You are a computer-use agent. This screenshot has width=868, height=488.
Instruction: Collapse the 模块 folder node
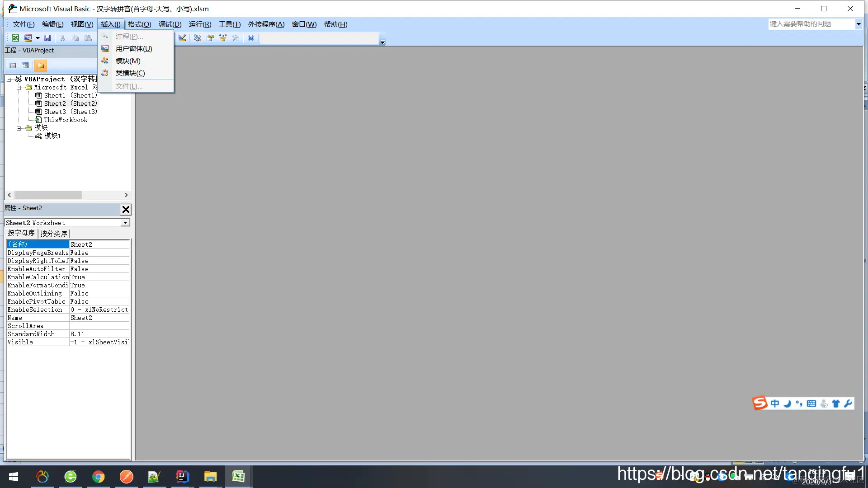[x=19, y=128]
